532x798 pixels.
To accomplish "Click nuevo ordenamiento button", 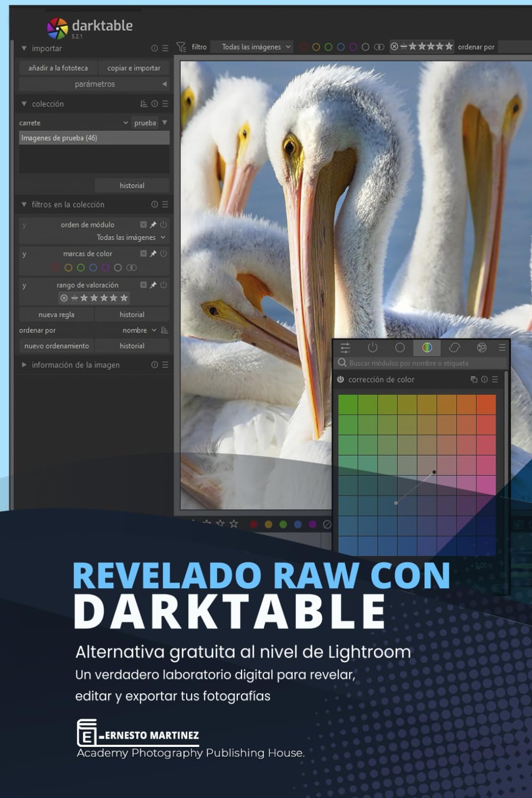I will [56, 346].
